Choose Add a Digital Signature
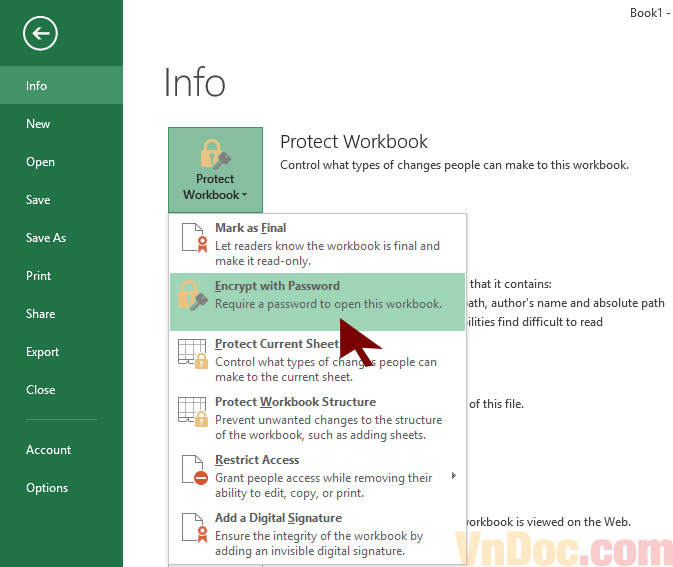This screenshot has width=673, height=567. (317, 534)
